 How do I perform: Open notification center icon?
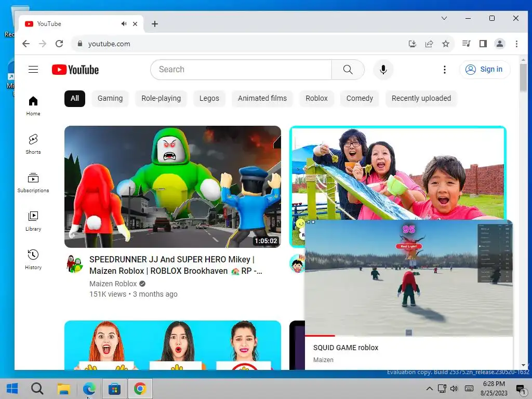pyautogui.click(x=521, y=389)
